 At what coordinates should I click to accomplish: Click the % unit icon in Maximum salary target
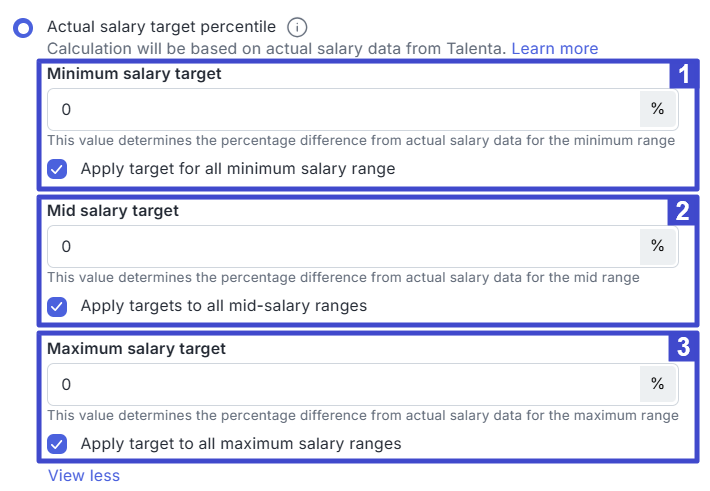point(657,384)
